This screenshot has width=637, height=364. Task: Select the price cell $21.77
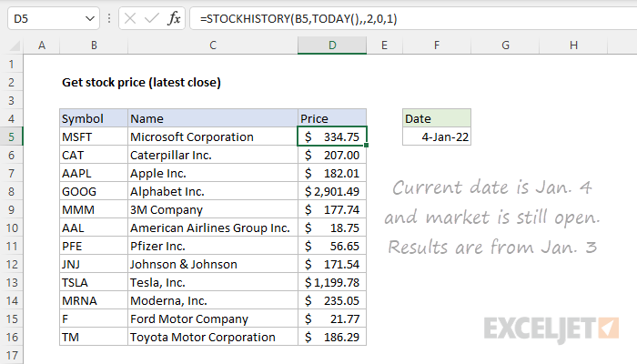tap(332, 318)
